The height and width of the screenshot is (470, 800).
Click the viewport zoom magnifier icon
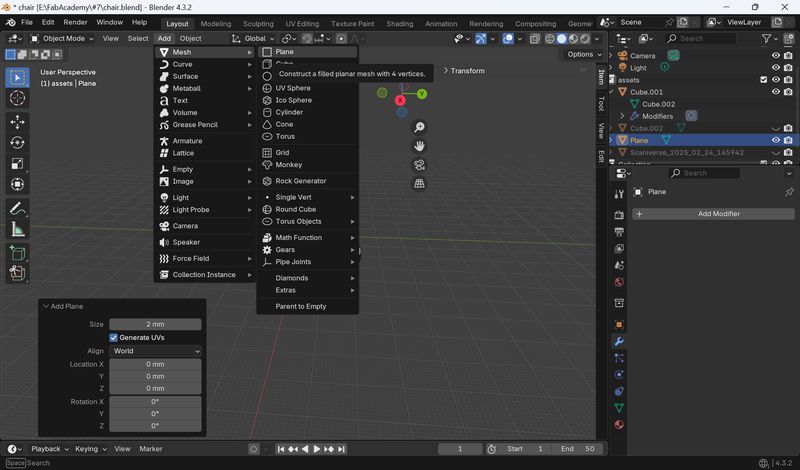point(419,127)
